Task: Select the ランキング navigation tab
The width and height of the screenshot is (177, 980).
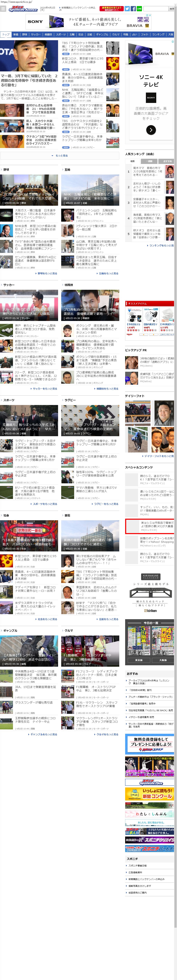Action: pos(158,34)
